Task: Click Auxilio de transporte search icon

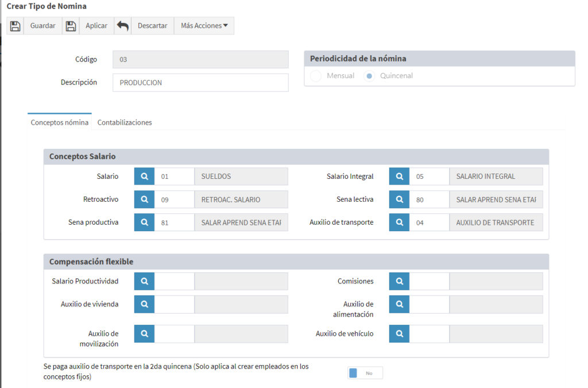Action: 399,222
